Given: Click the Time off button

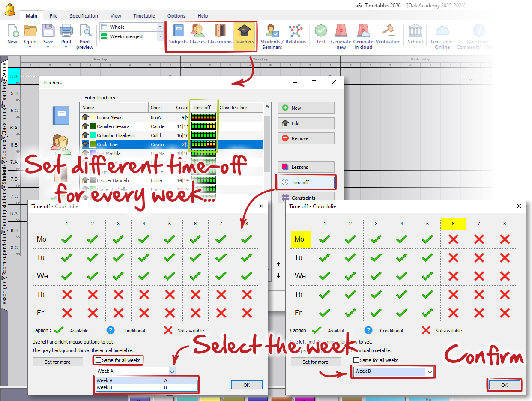Looking at the screenshot, I should [x=306, y=183].
